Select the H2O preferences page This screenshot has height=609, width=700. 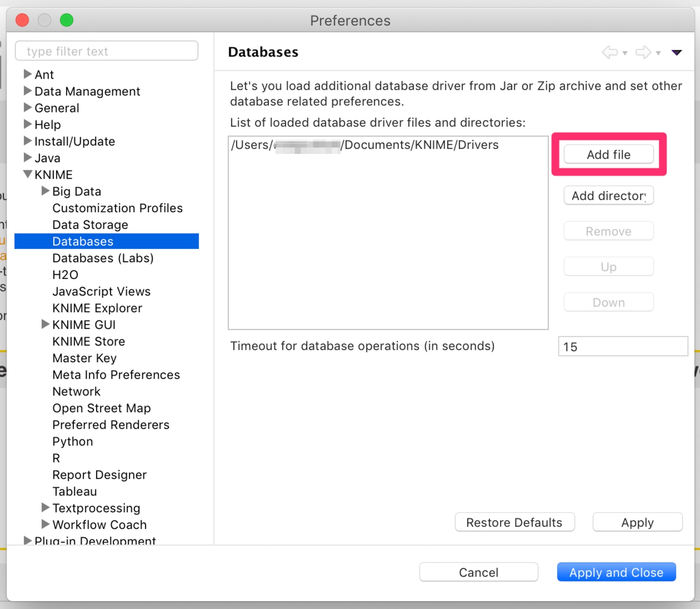click(x=65, y=275)
